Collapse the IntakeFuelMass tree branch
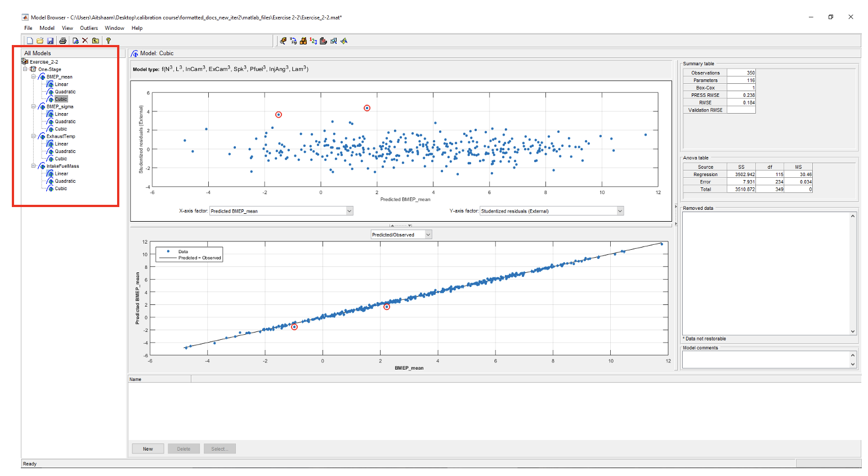 [x=33, y=167]
